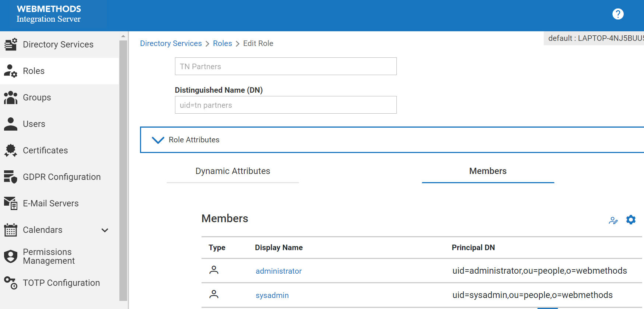Click the TOTP Configuration key icon
The width and height of the screenshot is (644, 309).
click(x=11, y=283)
